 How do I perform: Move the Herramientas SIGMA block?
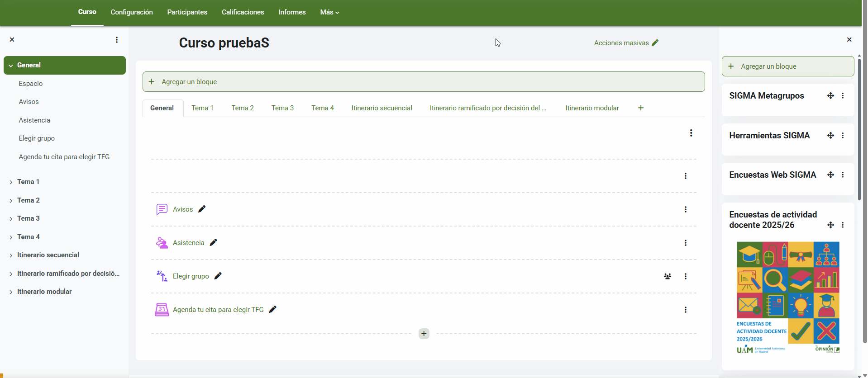(x=830, y=136)
